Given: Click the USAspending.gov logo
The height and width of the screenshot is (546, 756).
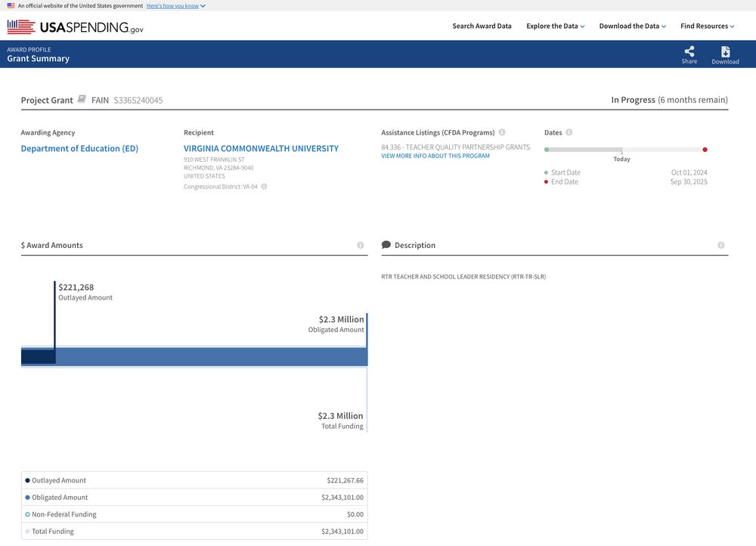Looking at the screenshot, I should click(75, 26).
